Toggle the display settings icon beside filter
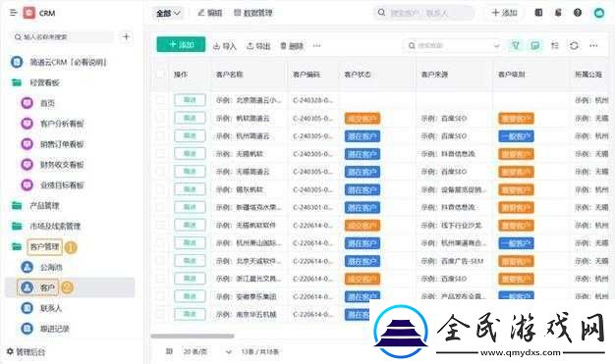Screen dimensions: 615x364 pos(534,46)
